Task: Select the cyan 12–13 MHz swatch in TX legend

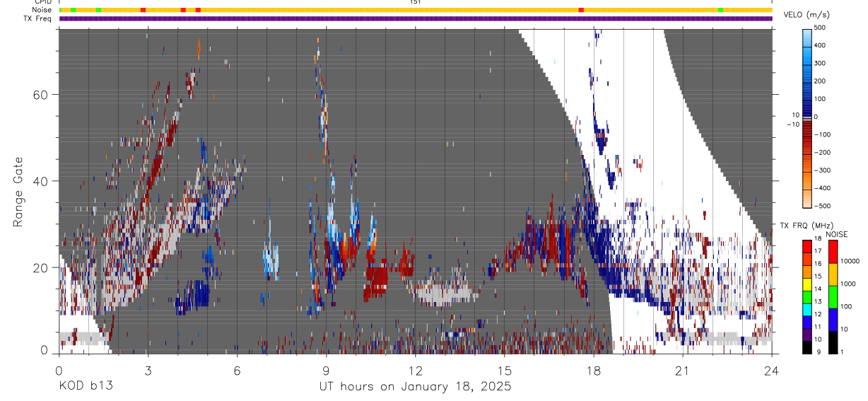Action: [807, 308]
